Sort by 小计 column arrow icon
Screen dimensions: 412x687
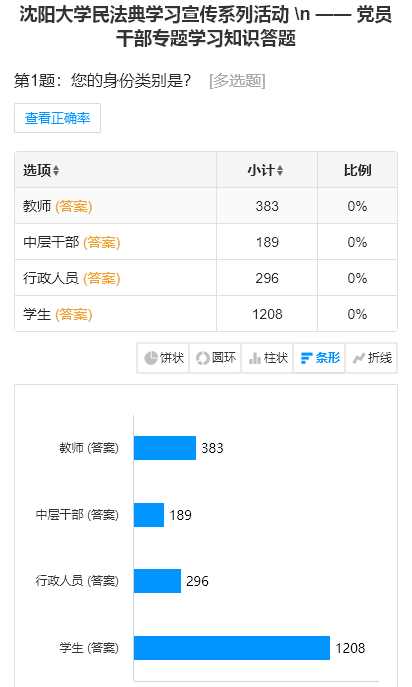coord(280,170)
